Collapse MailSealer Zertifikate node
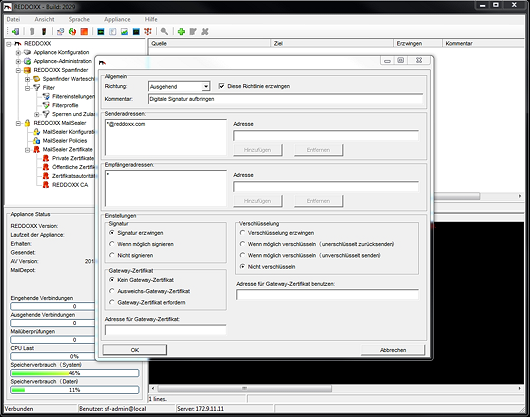Screen dimensions: 530x417 click(x=28, y=150)
